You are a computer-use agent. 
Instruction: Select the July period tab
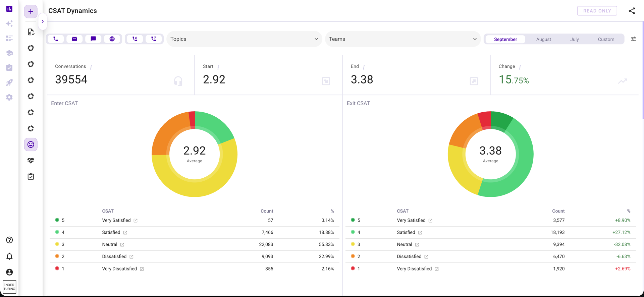[575, 39]
